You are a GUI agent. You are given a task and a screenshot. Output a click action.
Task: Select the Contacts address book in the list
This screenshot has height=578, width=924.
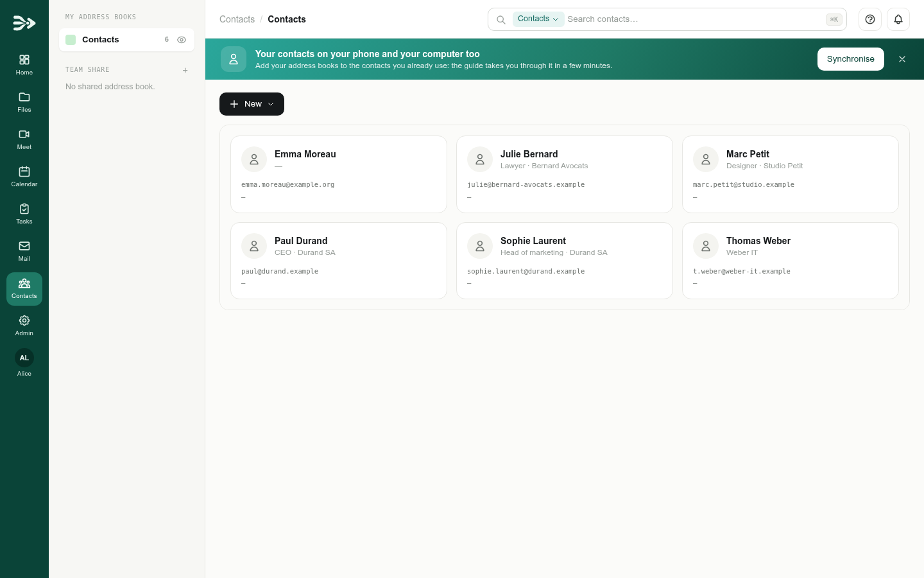point(126,40)
